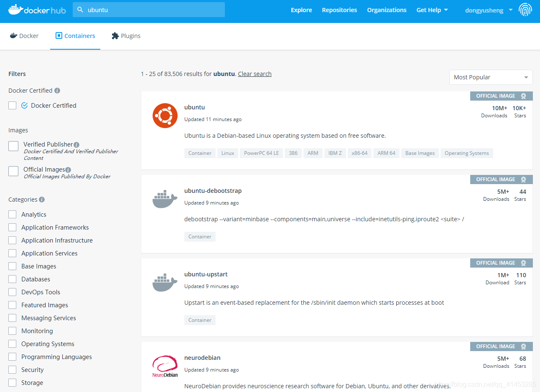Go to Explore in top navigation
The width and height of the screenshot is (540, 392).
click(301, 10)
